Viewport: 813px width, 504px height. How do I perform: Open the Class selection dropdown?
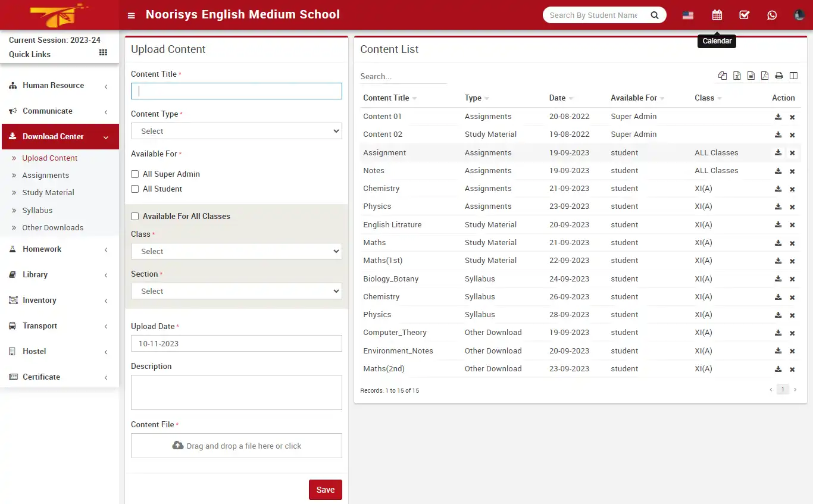pyautogui.click(x=236, y=251)
